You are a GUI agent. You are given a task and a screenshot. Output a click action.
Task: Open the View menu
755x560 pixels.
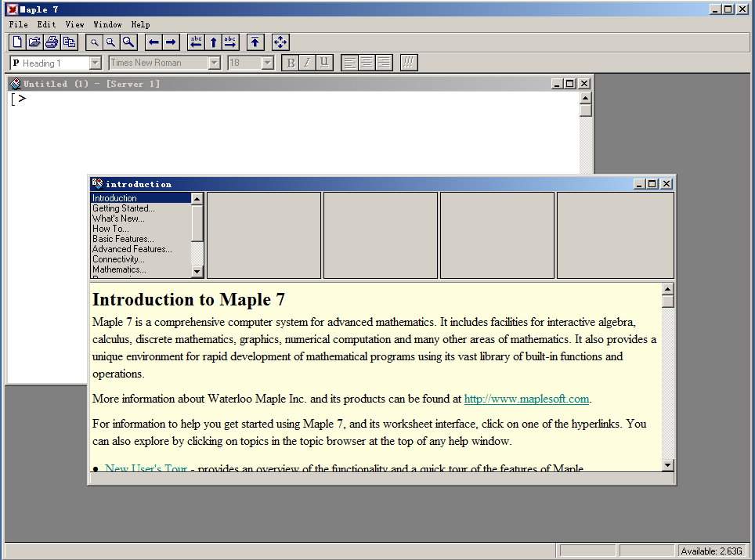[x=74, y=24]
